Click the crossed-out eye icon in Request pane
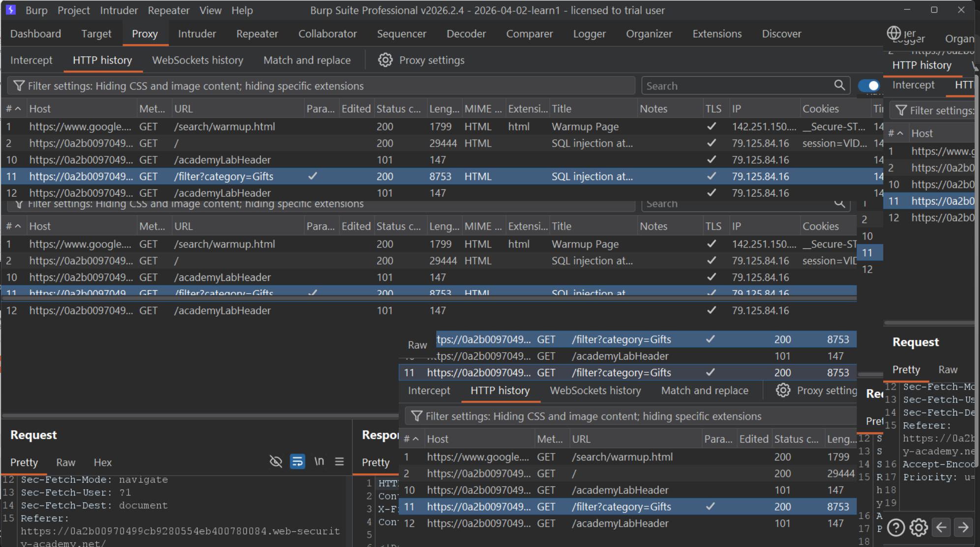 276,461
